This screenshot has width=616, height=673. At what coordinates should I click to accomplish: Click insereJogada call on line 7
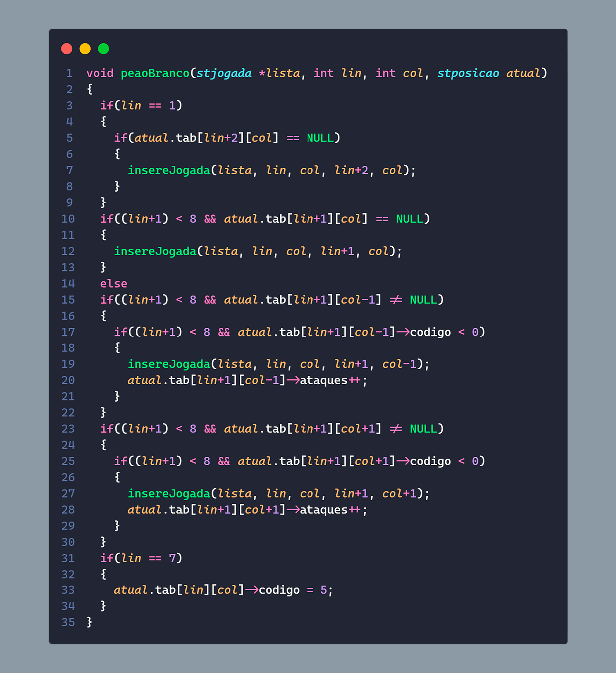[169, 170]
